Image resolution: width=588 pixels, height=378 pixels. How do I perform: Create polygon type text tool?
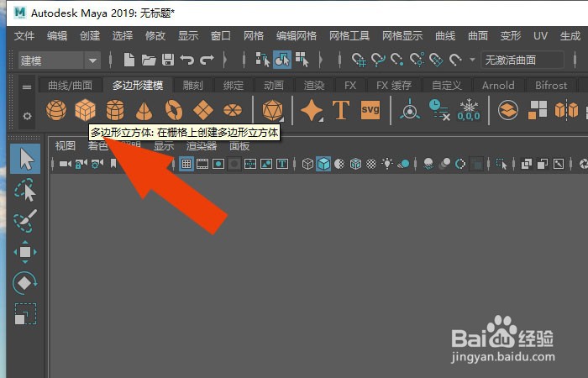pyautogui.click(x=341, y=110)
